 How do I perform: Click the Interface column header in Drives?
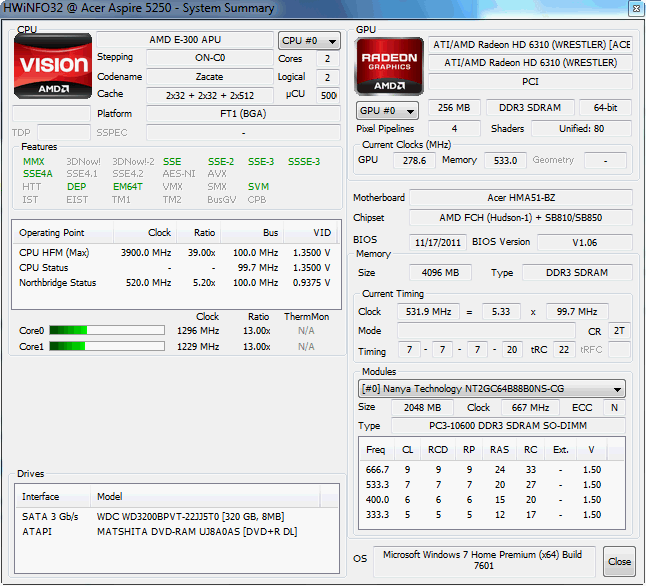pos(53,497)
